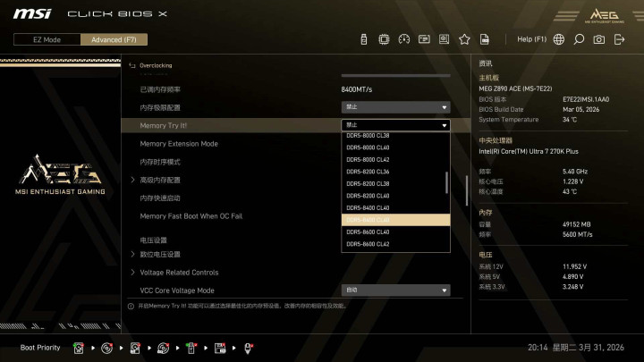Switch to Advanced (F7) mode

[x=114, y=39]
